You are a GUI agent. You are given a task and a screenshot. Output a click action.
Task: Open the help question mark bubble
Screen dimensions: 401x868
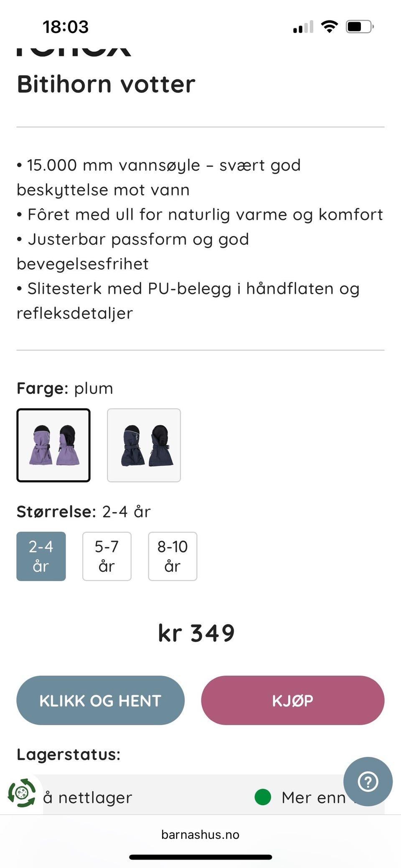368,782
